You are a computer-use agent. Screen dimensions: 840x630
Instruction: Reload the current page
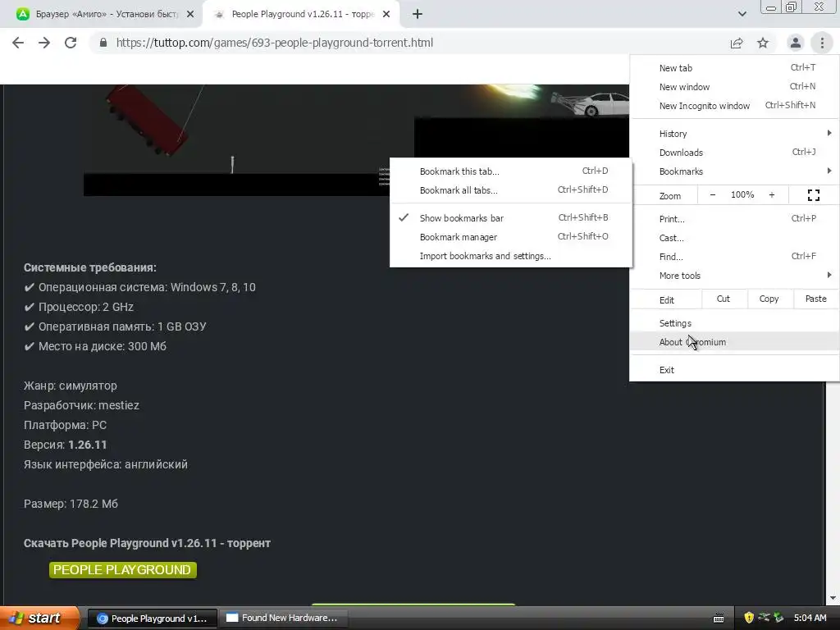(x=71, y=43)
